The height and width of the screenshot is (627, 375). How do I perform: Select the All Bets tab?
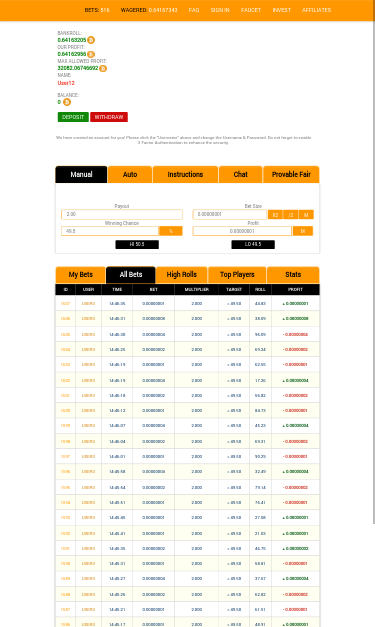click(131, 275)
